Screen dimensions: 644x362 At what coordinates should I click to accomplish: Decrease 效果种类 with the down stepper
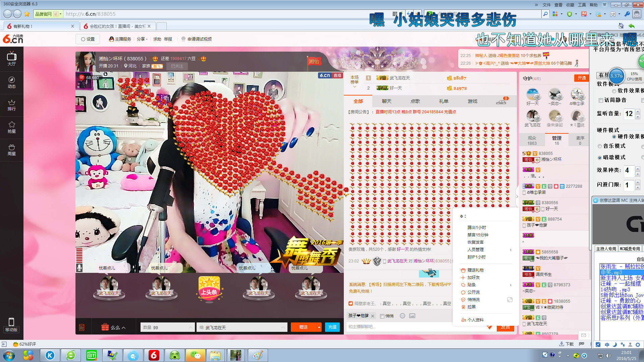pyautogui.click(x=638, y=174)
